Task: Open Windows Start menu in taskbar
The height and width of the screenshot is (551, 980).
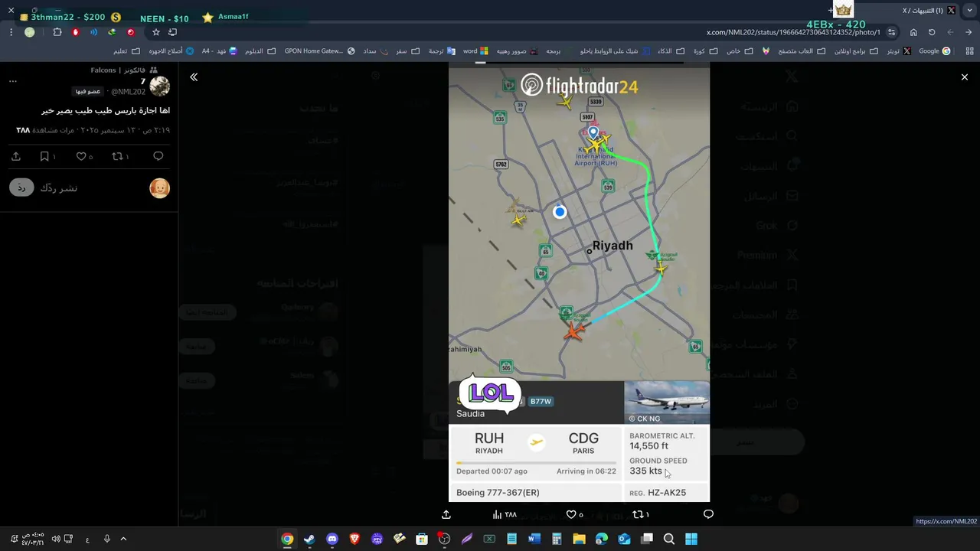Action: [x=691, y=539]
